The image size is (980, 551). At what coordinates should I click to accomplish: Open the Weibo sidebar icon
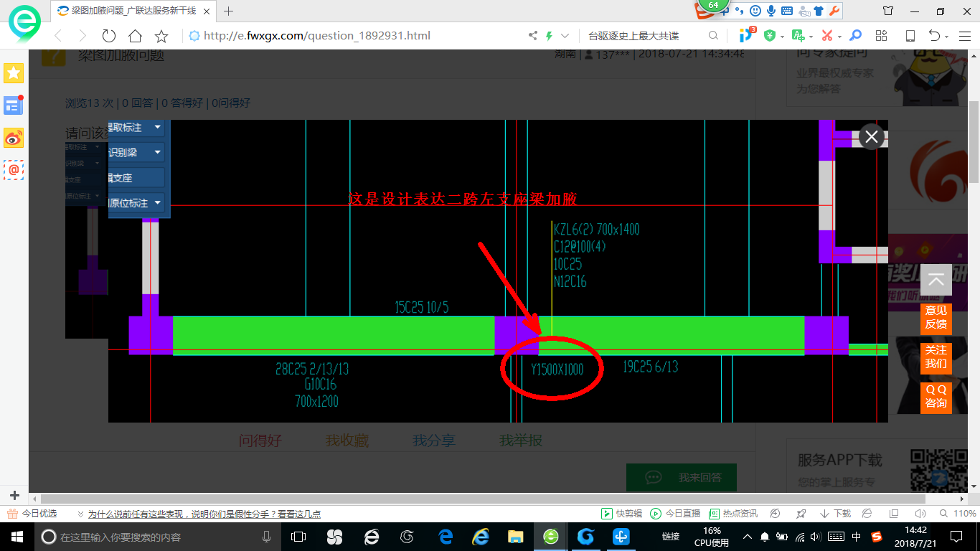[14, 137]
